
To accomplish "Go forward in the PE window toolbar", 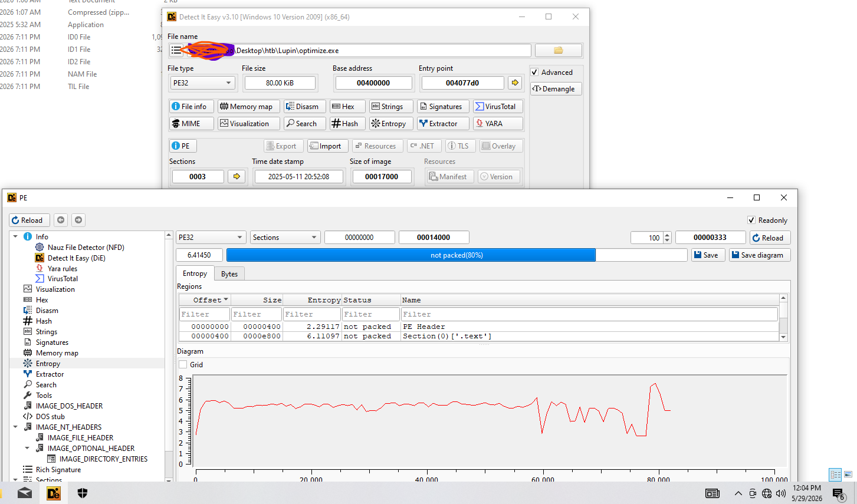I will pyautogui.click(x=78, y=220).
